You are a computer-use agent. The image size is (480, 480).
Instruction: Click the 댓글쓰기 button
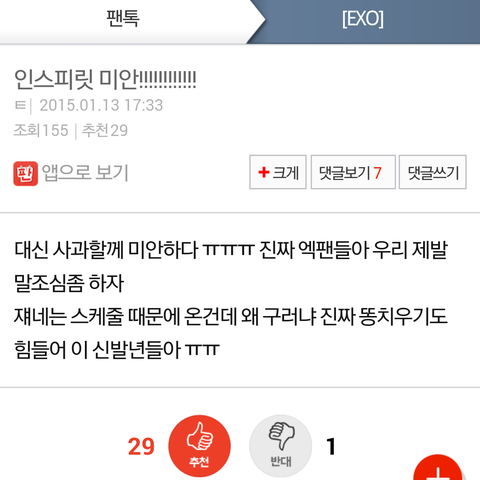coord(433,172)
